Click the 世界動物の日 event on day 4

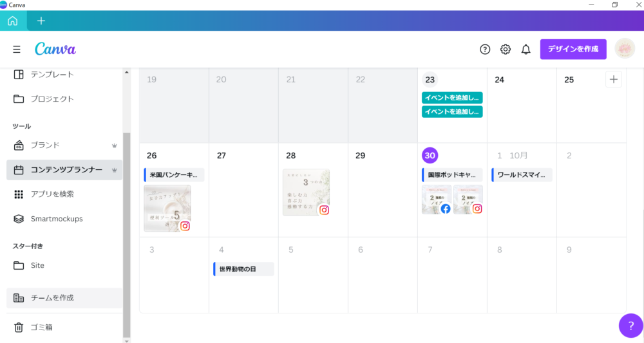click(243, 269)
